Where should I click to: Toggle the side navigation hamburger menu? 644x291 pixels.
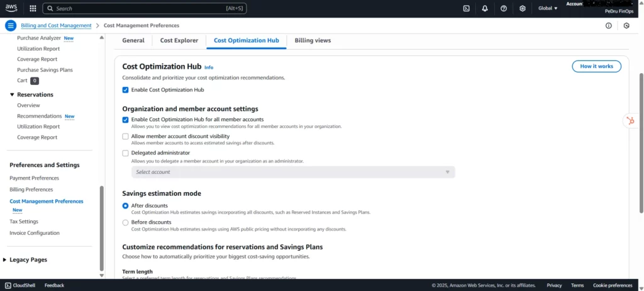click(x=11, y=25)
